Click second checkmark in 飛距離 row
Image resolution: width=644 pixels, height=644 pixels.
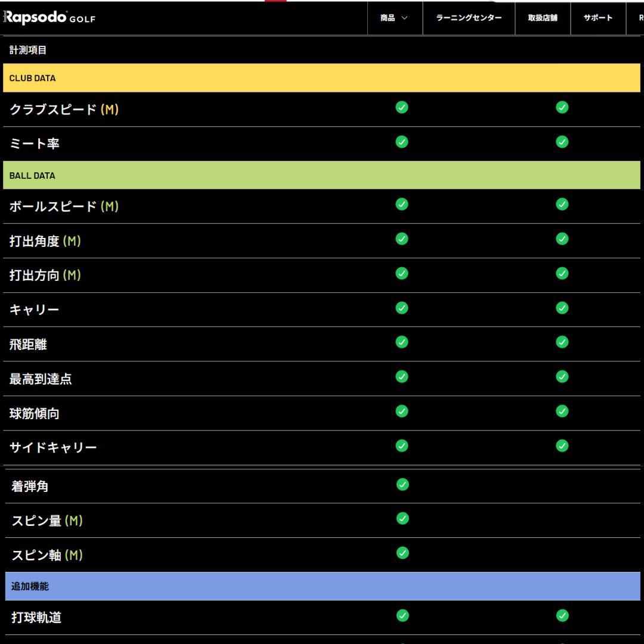[x=562, y=342]
